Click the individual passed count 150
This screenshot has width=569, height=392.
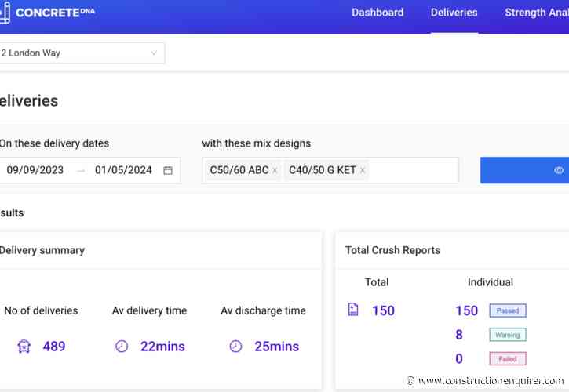tap(467, 310)
